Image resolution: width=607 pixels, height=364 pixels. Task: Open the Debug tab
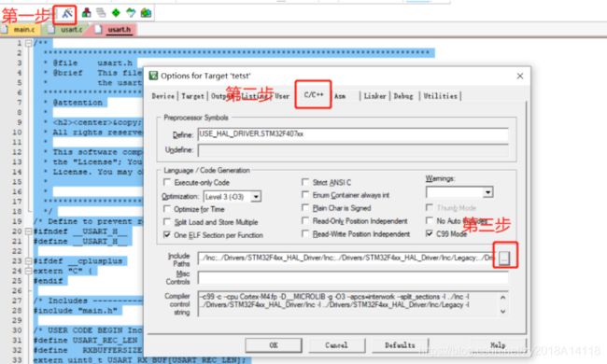click(x=403, y=96)
